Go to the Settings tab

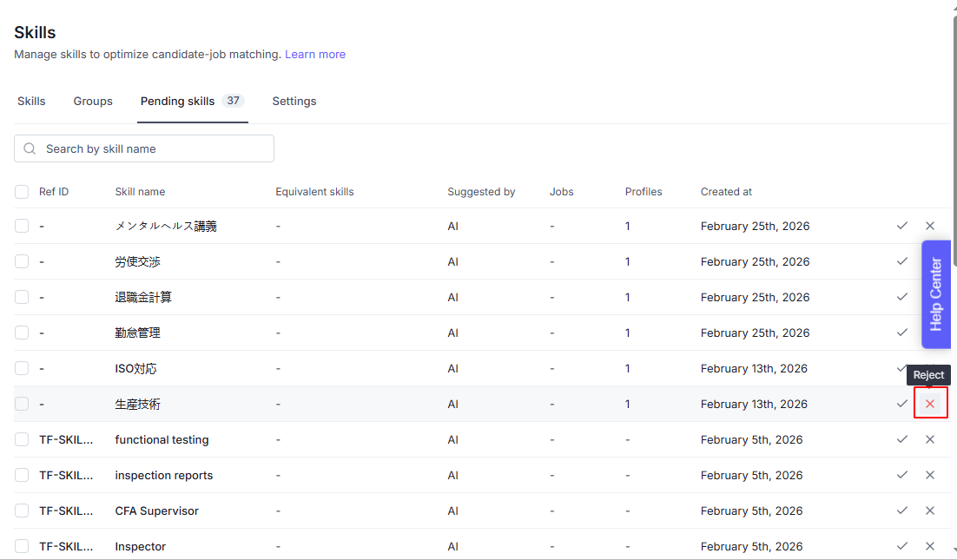click(x=294, y=102)
